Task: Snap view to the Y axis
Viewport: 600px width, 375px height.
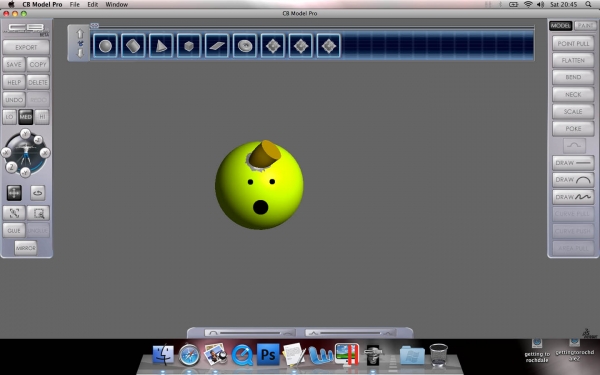Action: pos(25,134)
